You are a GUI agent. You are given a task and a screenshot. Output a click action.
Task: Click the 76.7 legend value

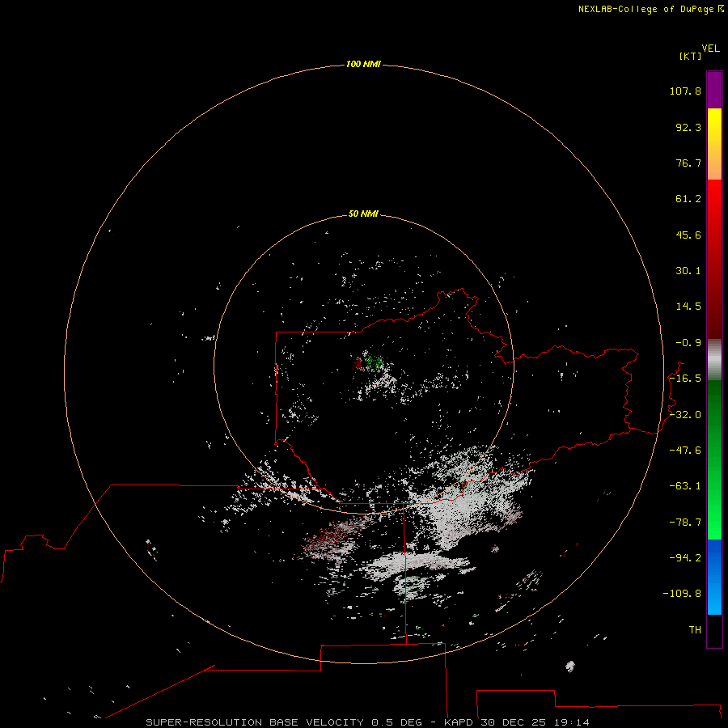tap(688, 163)
